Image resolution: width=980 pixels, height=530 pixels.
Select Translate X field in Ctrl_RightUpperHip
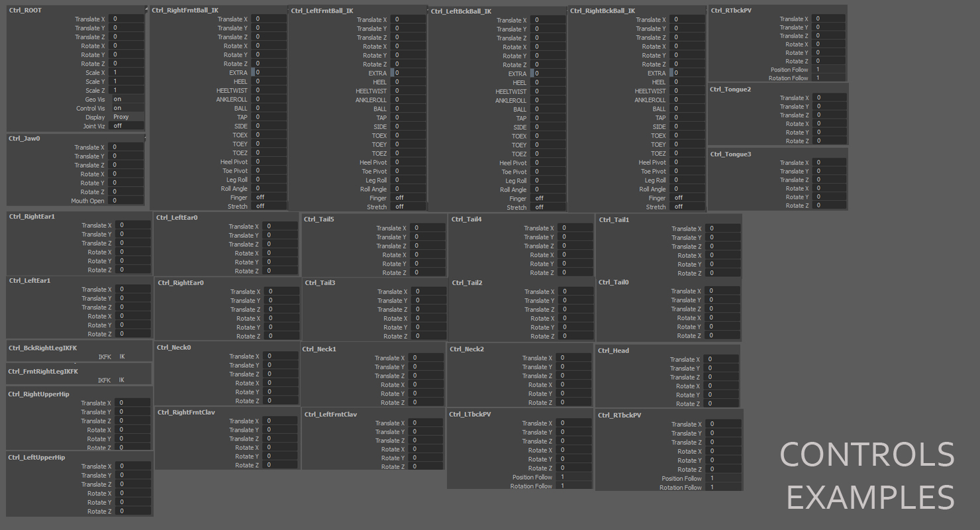click(133, 403)
